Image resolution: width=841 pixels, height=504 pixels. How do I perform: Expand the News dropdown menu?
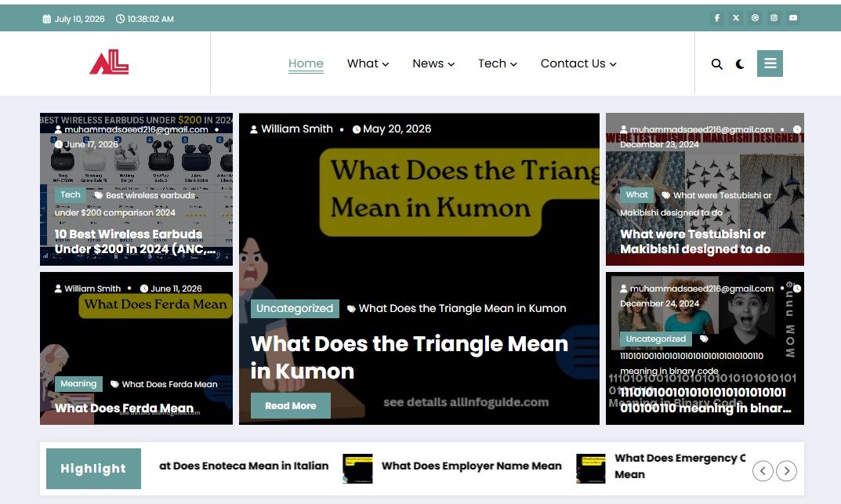[433, 63]
